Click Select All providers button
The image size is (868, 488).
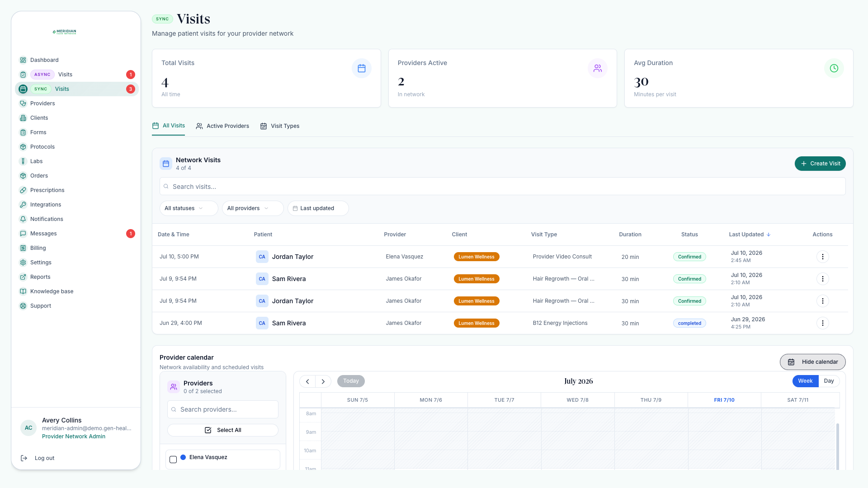223,430
